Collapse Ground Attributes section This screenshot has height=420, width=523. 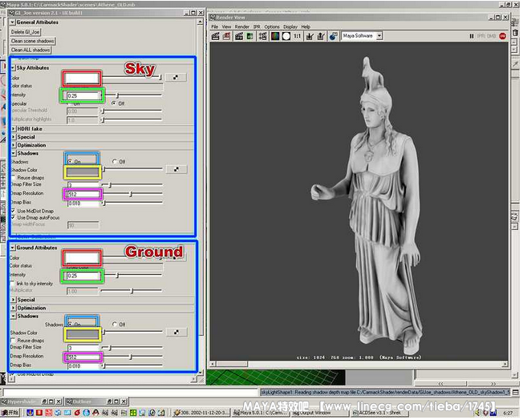(13, 248)
